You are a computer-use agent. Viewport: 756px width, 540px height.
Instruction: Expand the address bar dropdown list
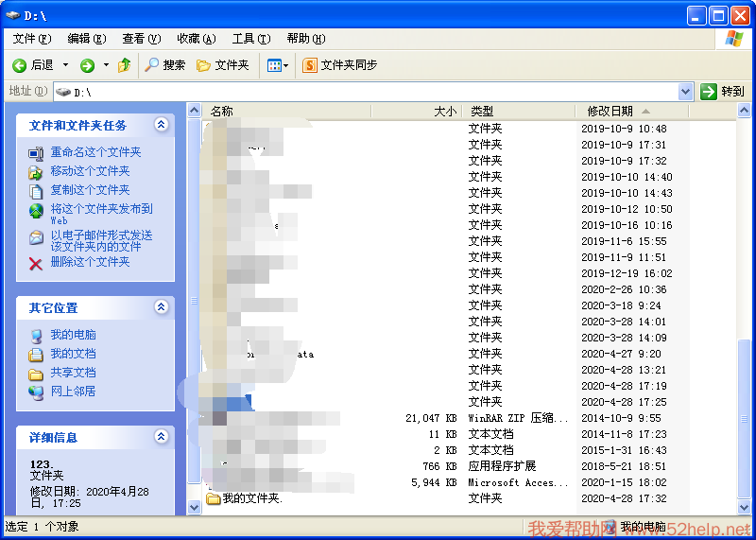686,92
